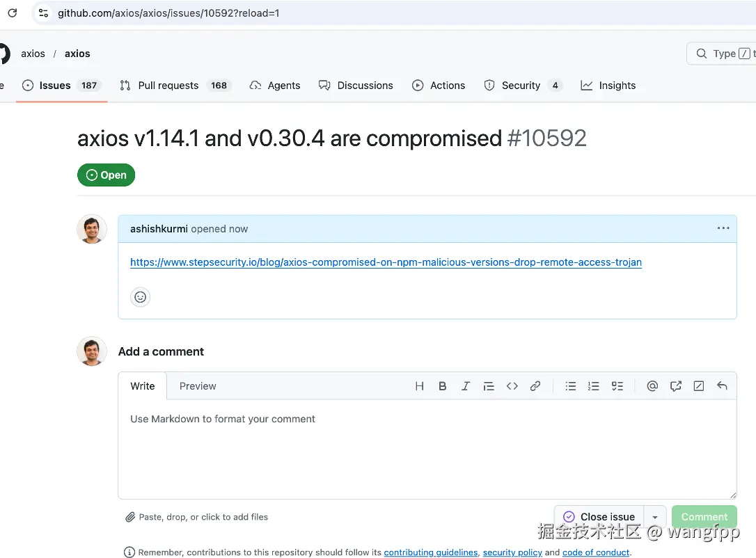Viewport: 756px width, 558px height.
Task: Open Insights tab
Action: point(608,86)
